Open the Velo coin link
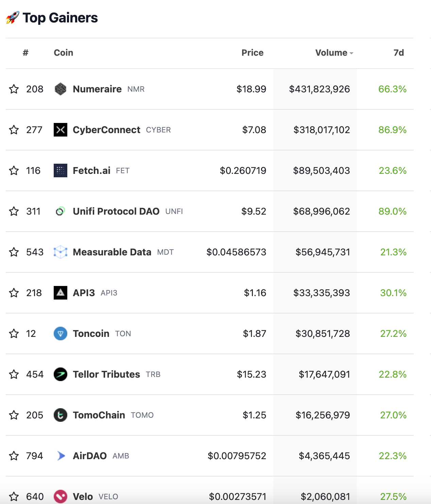This screenshot has height=504, width=431. coord(83,497)
